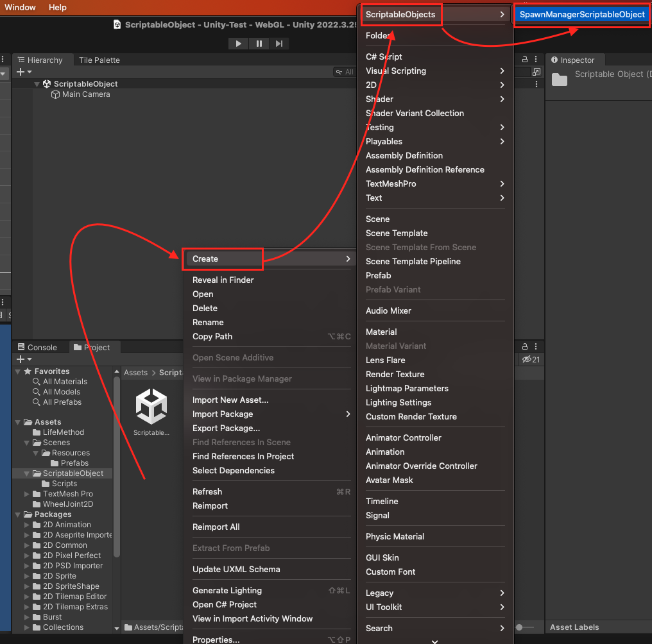Expand the Search submenu arrow
This screenshot has height=644, width=652.
point(502,628)
